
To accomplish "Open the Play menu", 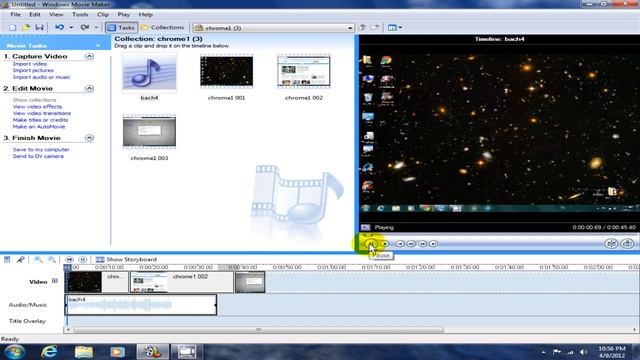I will [124, 14].
